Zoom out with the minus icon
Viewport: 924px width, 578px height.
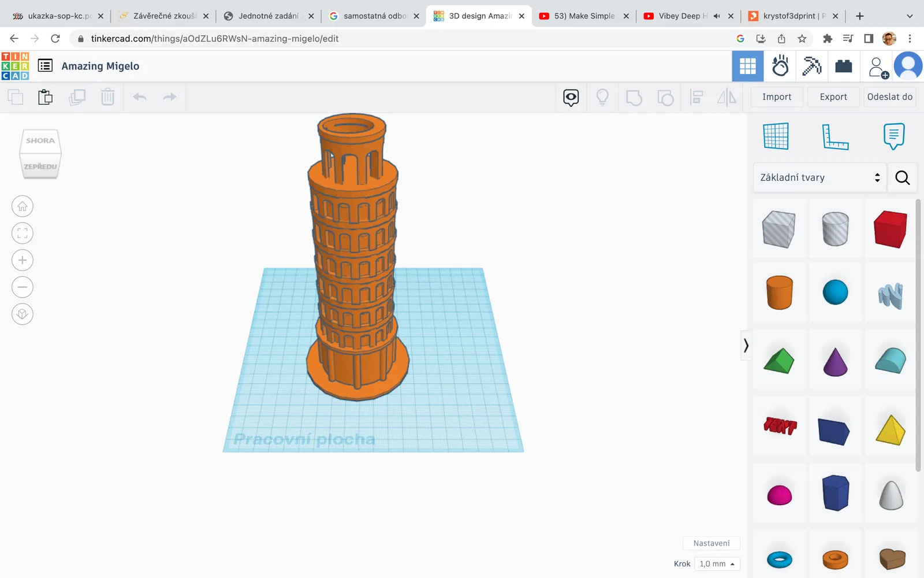(x=23, y=287)
